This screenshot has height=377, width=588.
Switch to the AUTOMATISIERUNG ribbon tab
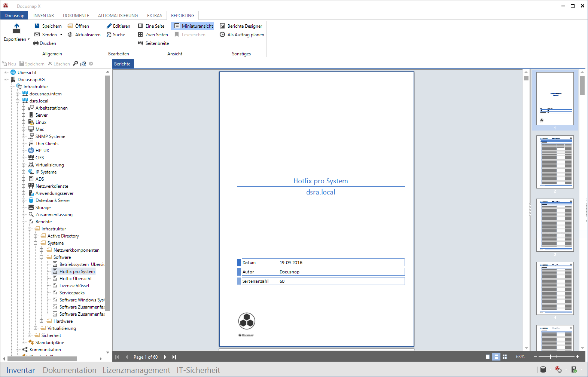pyautogui.click(x=118, y=15)
